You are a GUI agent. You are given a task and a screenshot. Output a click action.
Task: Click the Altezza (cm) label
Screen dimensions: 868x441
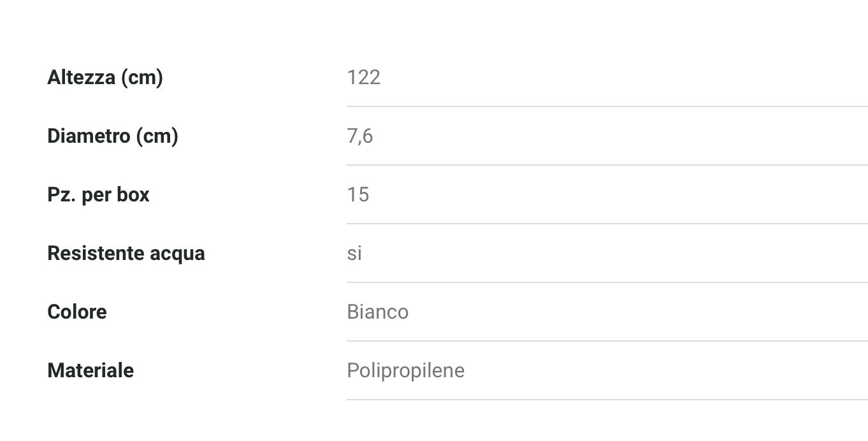point(105,77)
